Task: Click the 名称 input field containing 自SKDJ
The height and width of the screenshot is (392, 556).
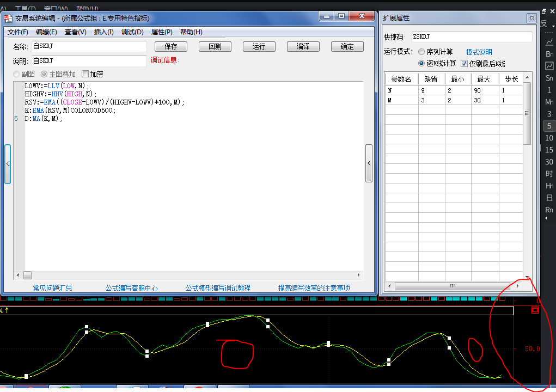Action: pos(89,46)
